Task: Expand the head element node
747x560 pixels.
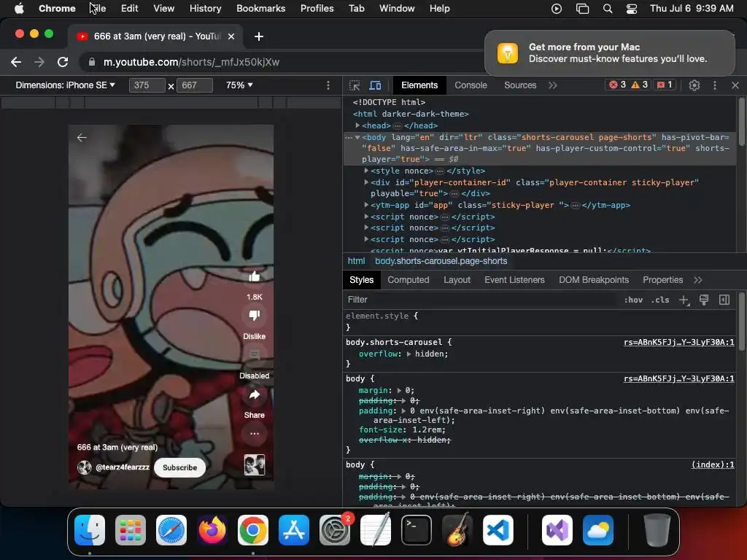Action: pyautogui.click(x=357, y=125)
